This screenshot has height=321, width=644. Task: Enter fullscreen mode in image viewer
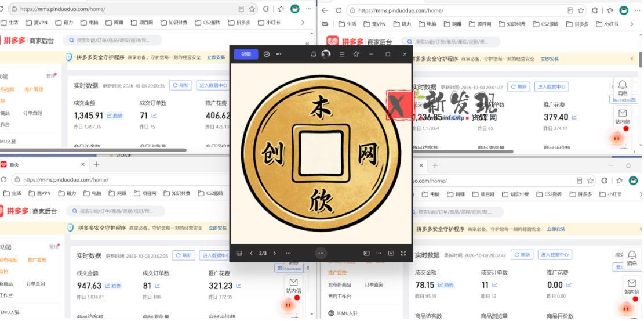(x=403, y=253)
